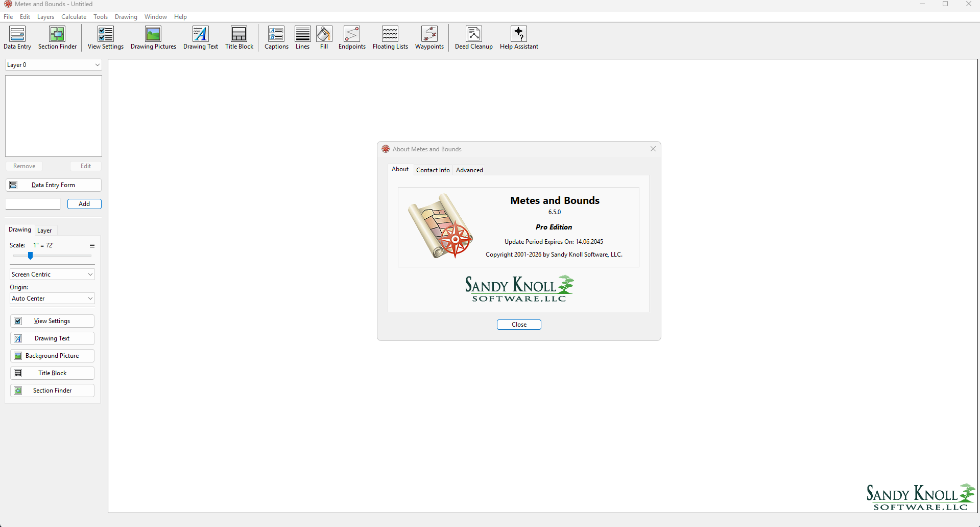Viewport: 980px width, 527px height.
Task: Open the Endpoints toolbar tool
Action: click(x=352, y=38)
